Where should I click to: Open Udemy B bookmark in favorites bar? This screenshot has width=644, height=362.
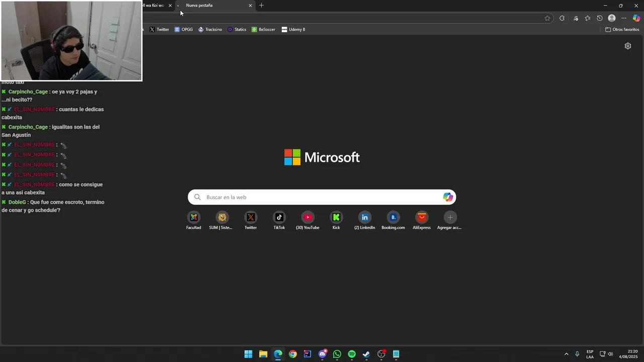point(293,29)
